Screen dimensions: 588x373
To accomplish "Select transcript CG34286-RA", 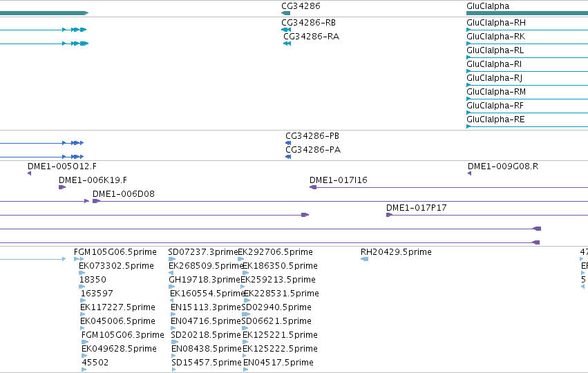I will [311, 37].
